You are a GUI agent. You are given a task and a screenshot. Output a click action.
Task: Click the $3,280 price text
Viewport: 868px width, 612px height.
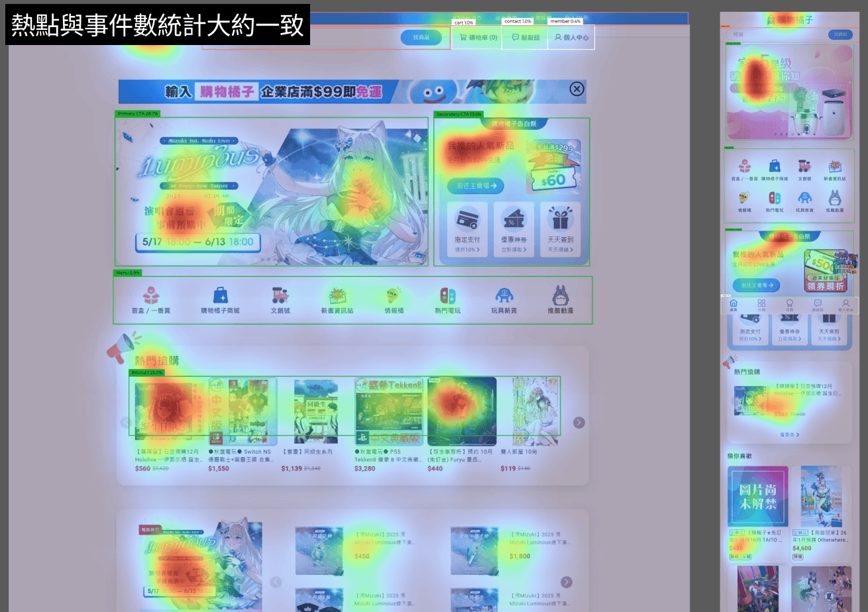click(x=364, y=468)
